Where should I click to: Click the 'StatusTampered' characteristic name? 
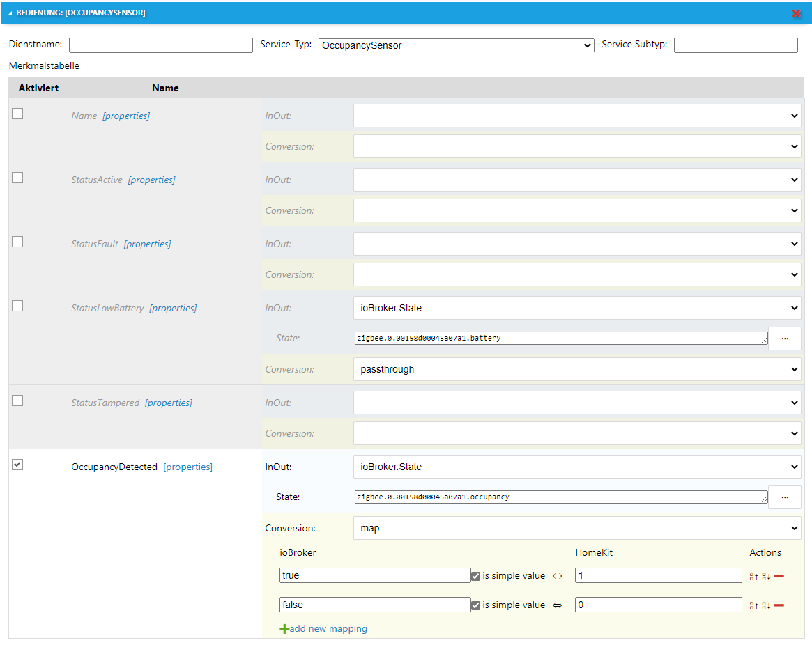pos(106,403)
